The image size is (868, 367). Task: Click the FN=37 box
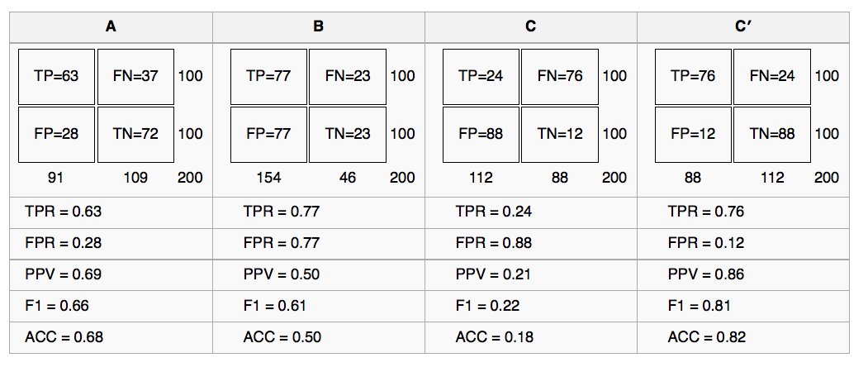(135, 76)
